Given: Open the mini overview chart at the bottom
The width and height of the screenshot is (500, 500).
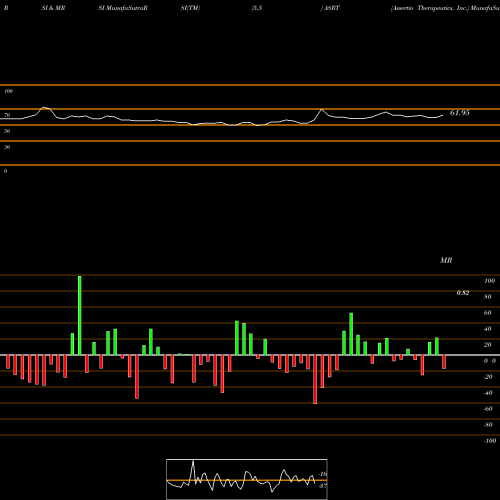Looking at the screenshot, I should point(247,479).
